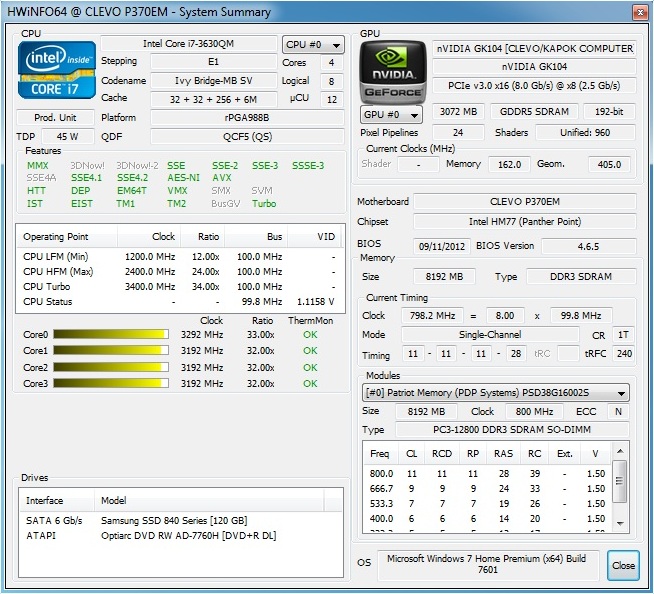Click the AES-NI feature label

(184, 178)
